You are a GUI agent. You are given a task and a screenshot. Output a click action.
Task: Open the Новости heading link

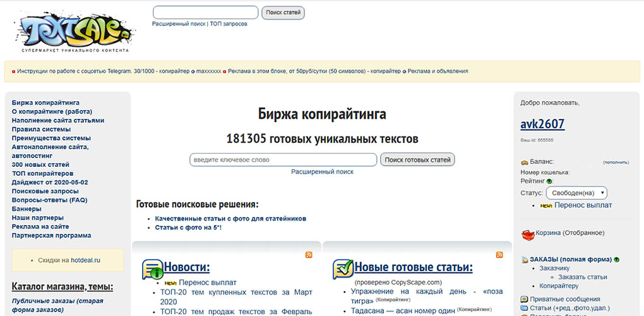[187, 267]
